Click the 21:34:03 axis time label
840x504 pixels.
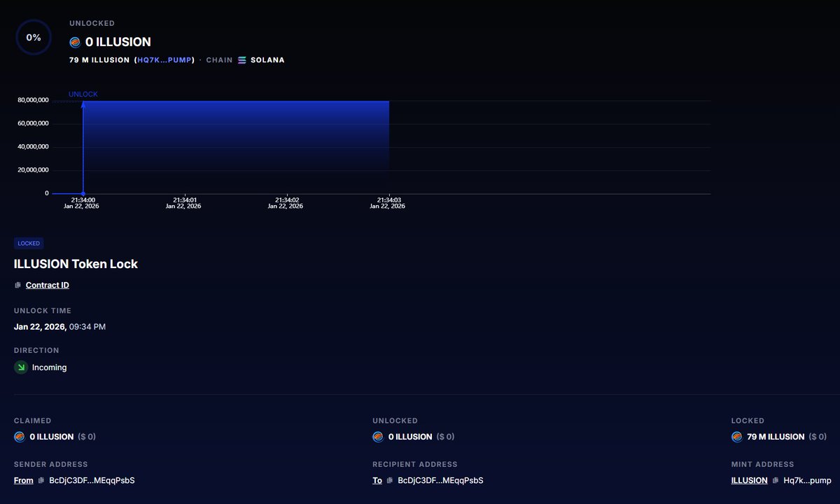pos(389,199)
